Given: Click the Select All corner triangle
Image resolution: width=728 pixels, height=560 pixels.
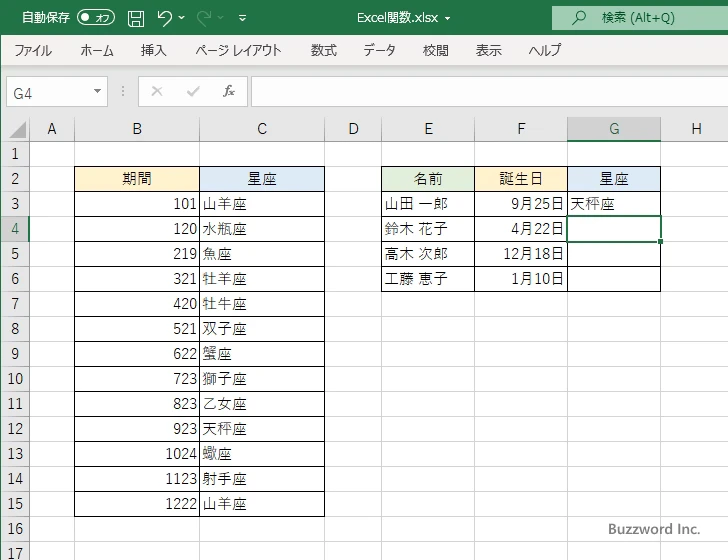Looking at the screenshot, I should [18, 130].
